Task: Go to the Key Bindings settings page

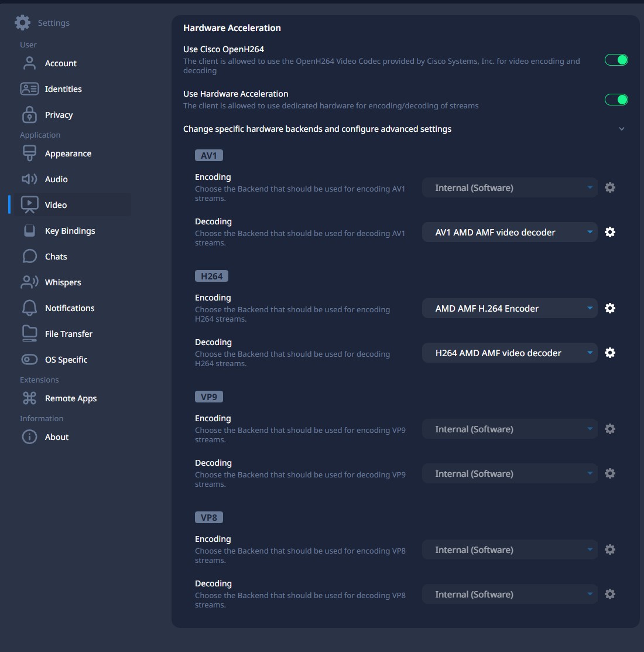Action: (70, 231)
